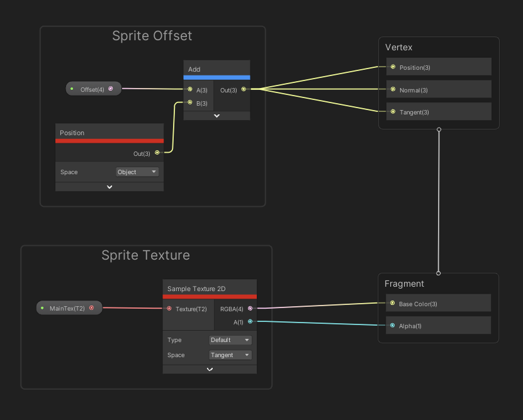Collapse the Sample Texture 2D node chevron
The height and width of the screenshot is (420, 523).
click(210, 369)
